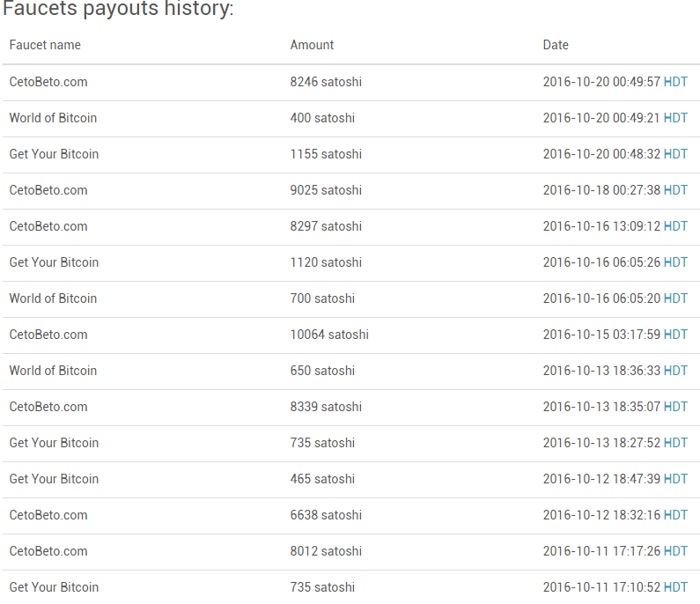Viewport: 700px width, 604px height.
Task: Click the HDT link dated 2016-10-20 00:49:57
Action: (x=675, y=82)
